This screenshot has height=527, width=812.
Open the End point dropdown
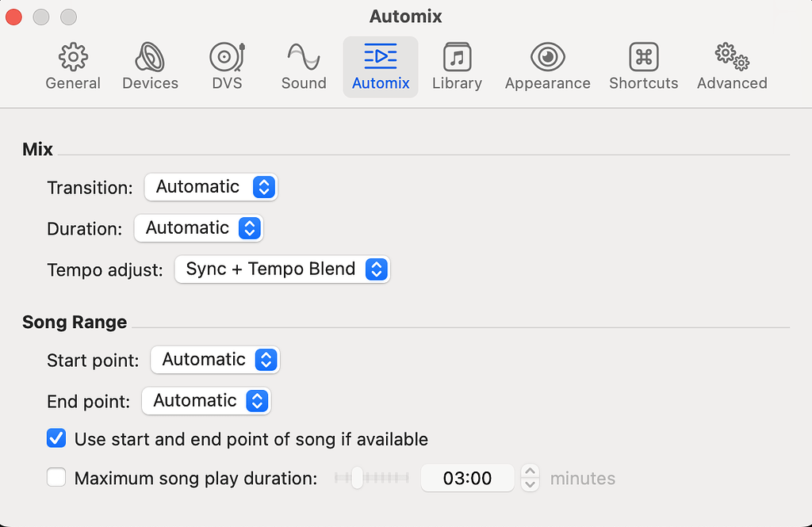click(x=206, y=401)
